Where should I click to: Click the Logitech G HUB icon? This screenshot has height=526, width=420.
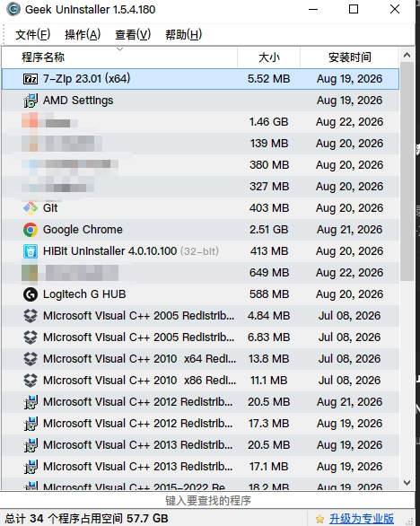pos(31,294)
